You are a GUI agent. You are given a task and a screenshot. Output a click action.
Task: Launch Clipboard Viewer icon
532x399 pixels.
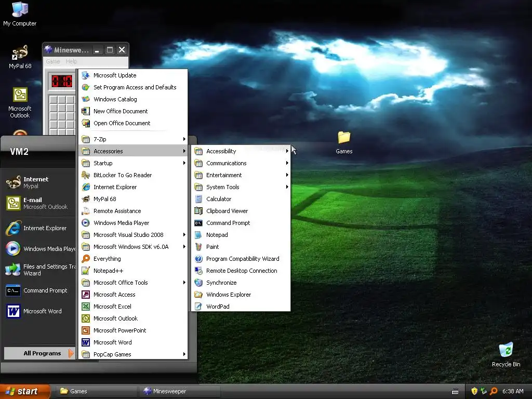click(x=198, y=211)
